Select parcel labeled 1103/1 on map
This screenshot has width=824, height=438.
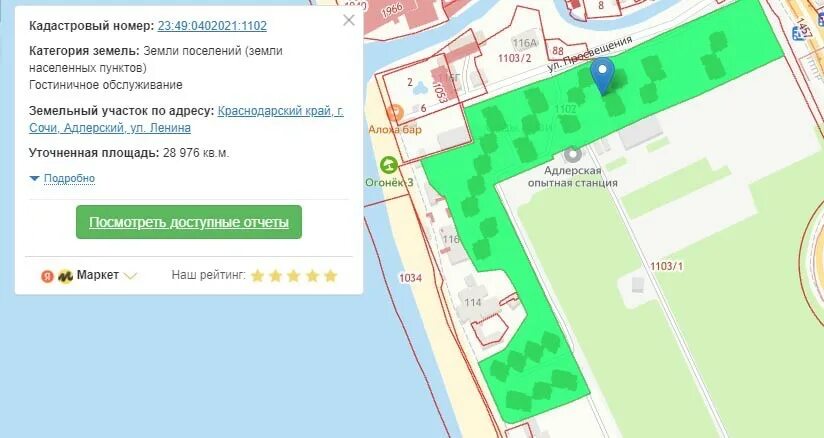click(x=666, y=266)
